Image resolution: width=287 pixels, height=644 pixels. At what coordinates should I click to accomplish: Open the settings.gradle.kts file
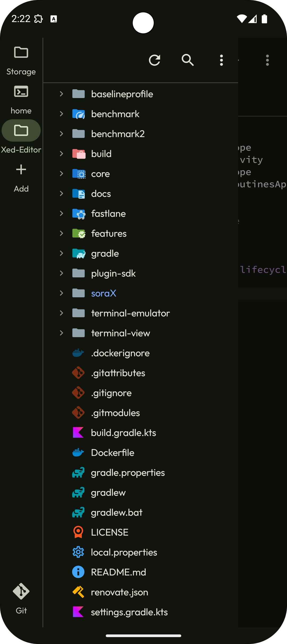click(141, 612)
